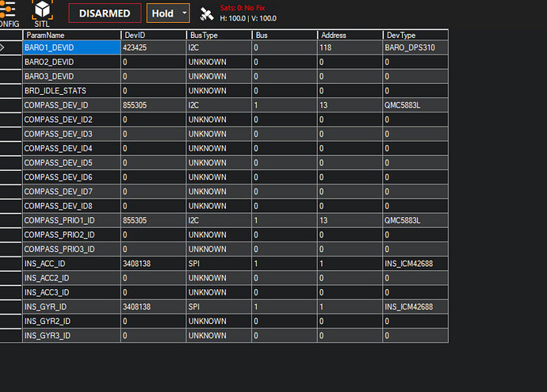Click the BARO_DPS310 device type cell
This screenshot has width=547, height=392.
(x=415, y=48)
